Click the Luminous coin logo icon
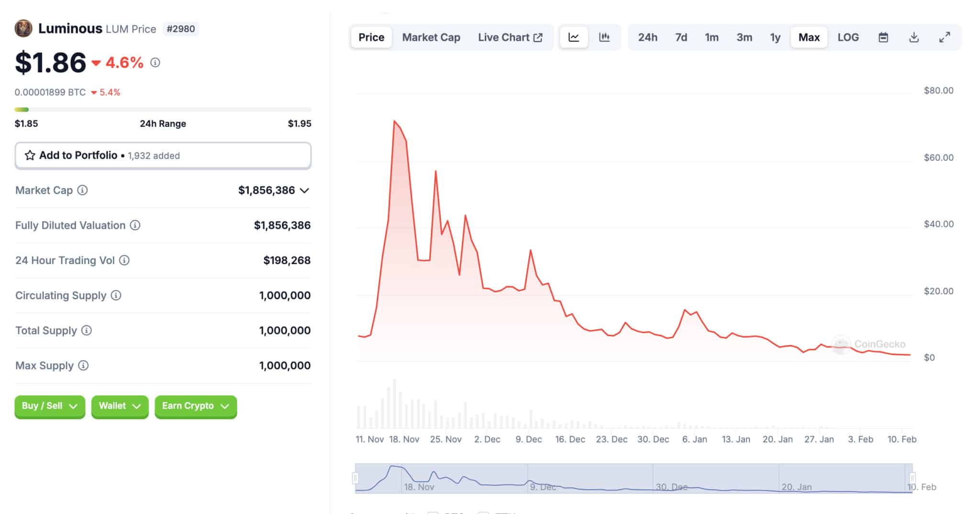Screen dimensions: 980x514 pyautogui.click(x=23, y=28)
